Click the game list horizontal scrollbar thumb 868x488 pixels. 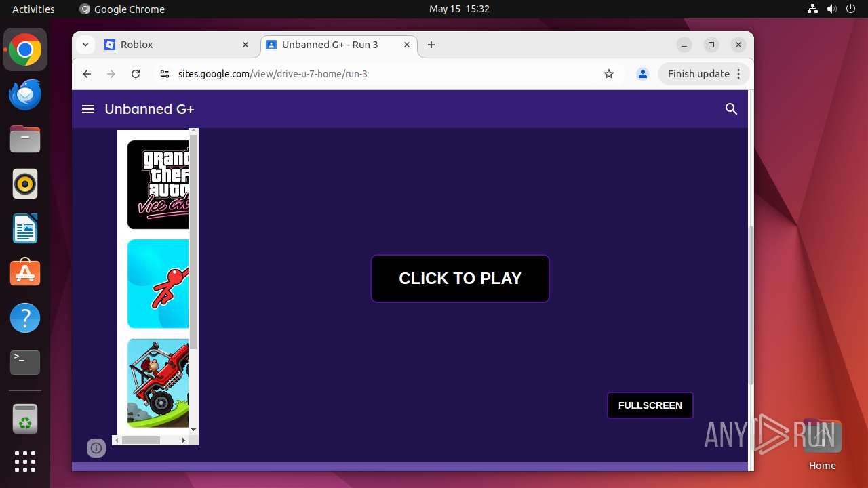140,440
